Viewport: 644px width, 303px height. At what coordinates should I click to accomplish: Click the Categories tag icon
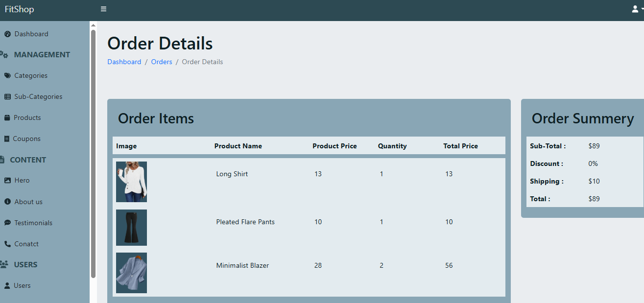coord(7,76)
